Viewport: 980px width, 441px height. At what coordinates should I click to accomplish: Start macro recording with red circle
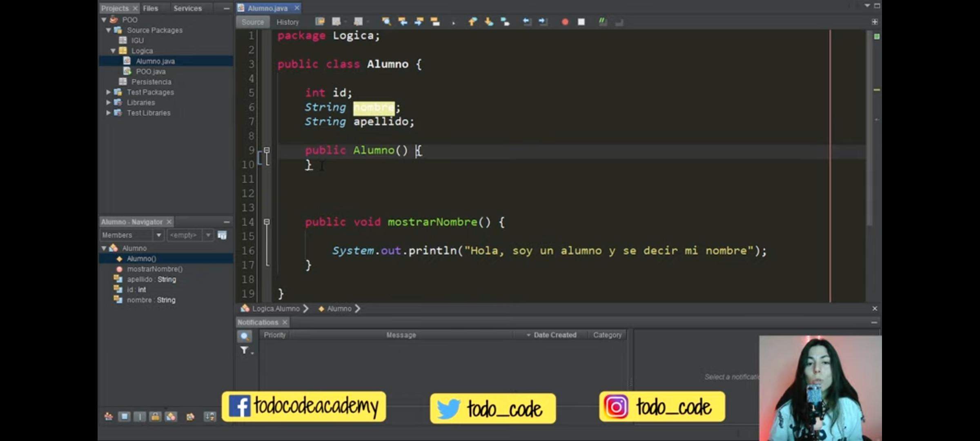pyautogui.click(x=565, y=22)
